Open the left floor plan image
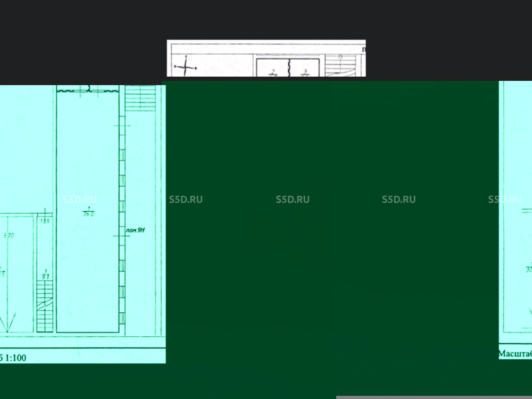The width and height of the screenshot is (532, 399). click(x=82, y=160)
